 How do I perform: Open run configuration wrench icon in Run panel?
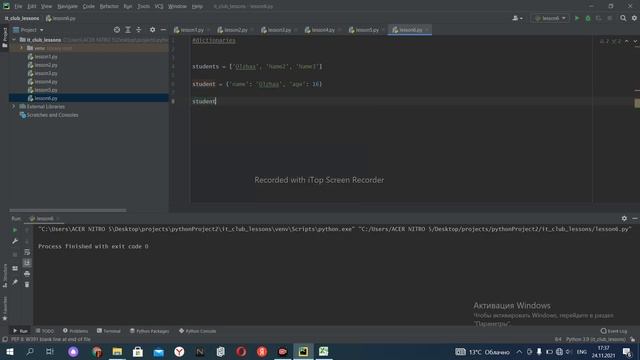pos(15,241)
